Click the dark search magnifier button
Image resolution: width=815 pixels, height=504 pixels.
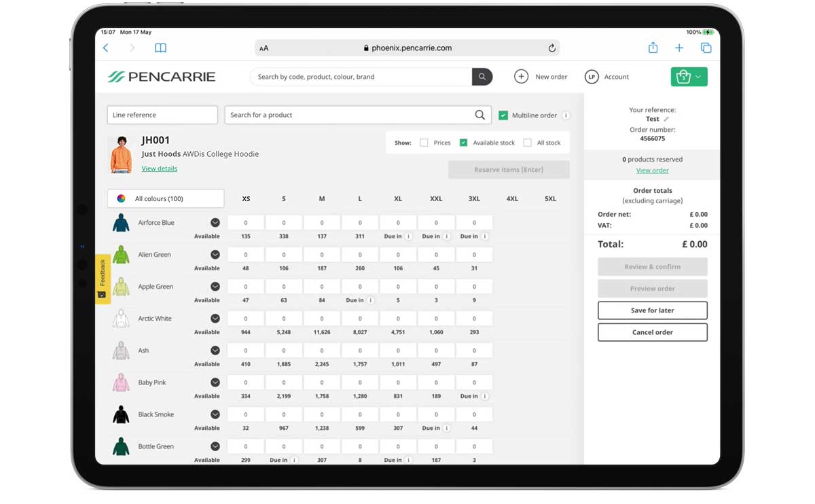tap(482, 77)
